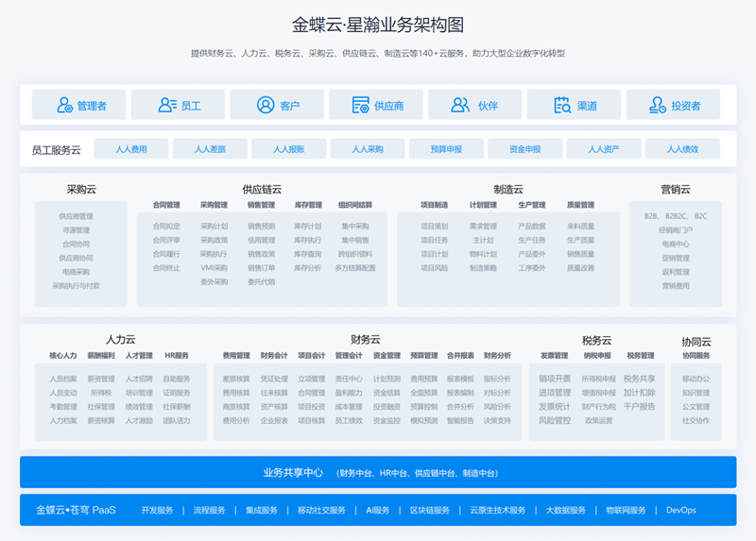756x541 pixels.
Task: Click 返利管理 under 营销云
Action: coord(676,272)
